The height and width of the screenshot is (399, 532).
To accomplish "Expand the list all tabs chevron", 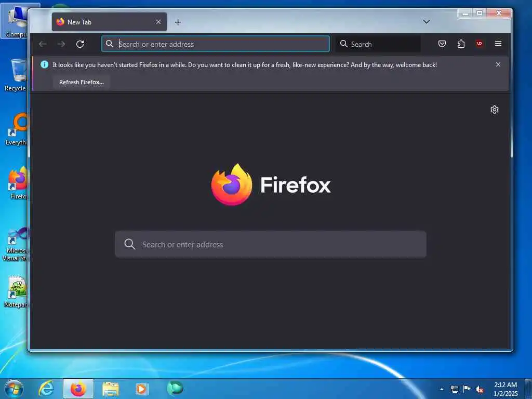I will coord(427,22).
